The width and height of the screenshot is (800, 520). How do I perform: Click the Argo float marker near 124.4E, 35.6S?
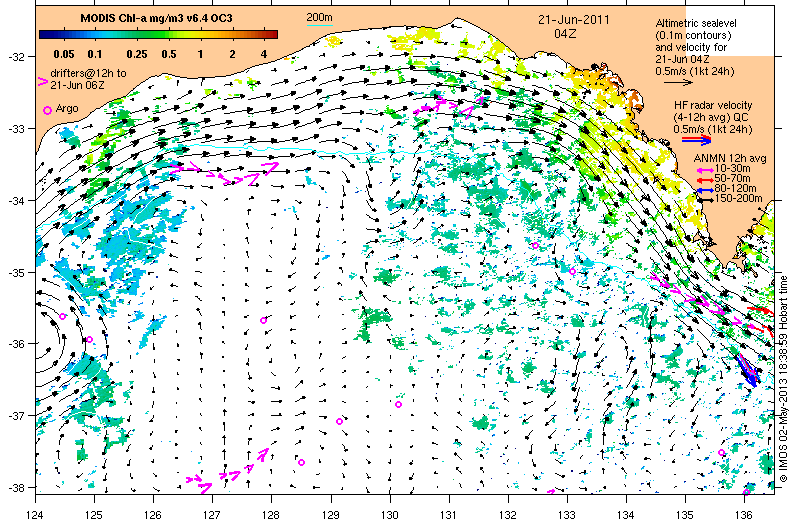click(63, 316)
